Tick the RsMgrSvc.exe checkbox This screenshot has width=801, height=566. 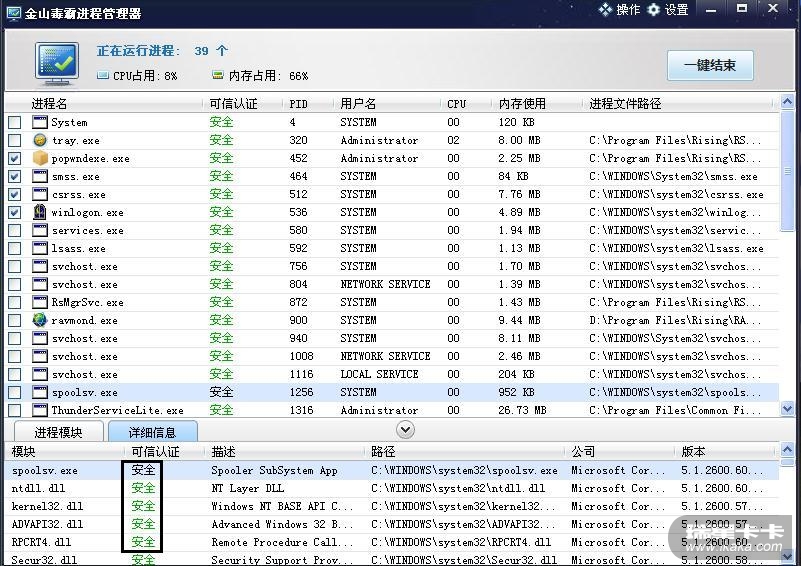[x=14, y=302]
